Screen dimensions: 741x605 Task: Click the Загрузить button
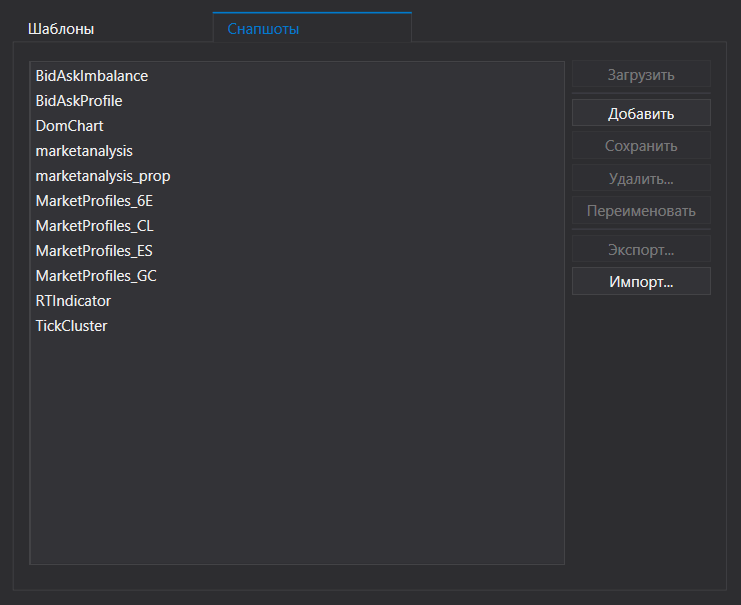641,75
